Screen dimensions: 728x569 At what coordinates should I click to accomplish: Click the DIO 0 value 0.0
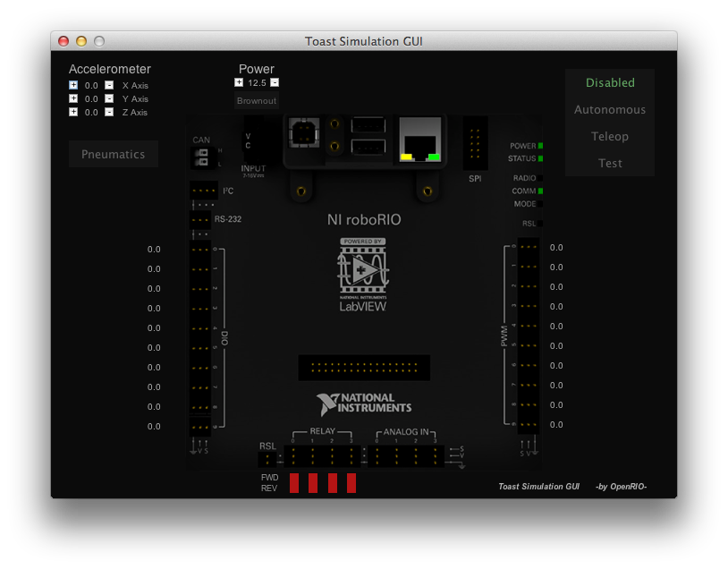point(154,250)
